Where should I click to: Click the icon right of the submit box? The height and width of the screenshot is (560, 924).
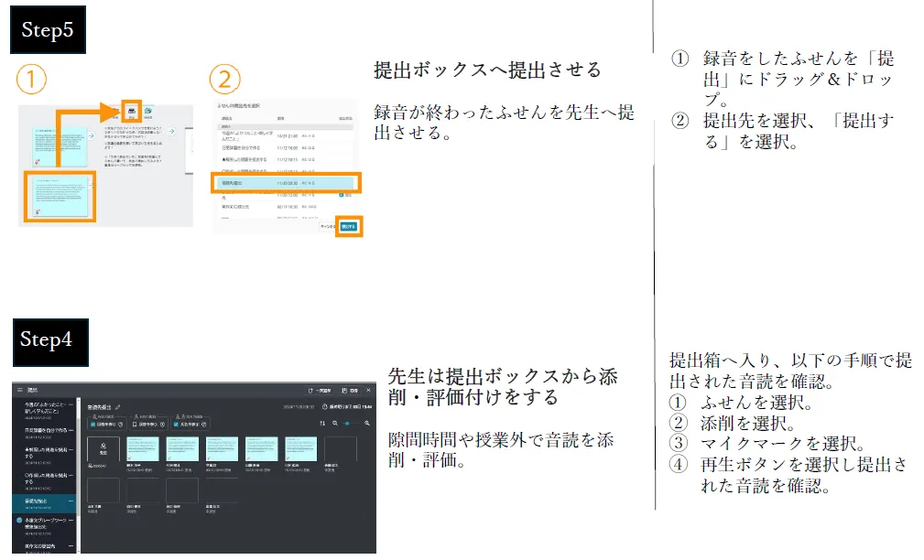tap(149, 111)
